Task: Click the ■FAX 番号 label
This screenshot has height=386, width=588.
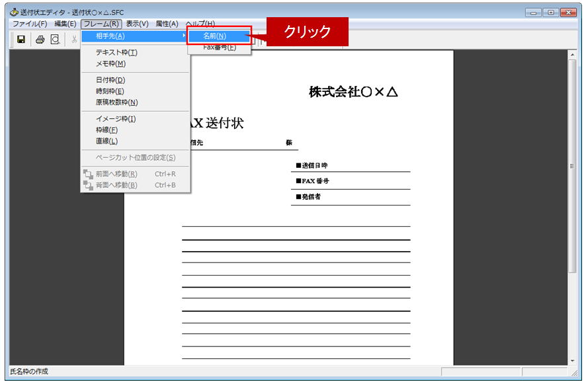Action: [312, 181]
